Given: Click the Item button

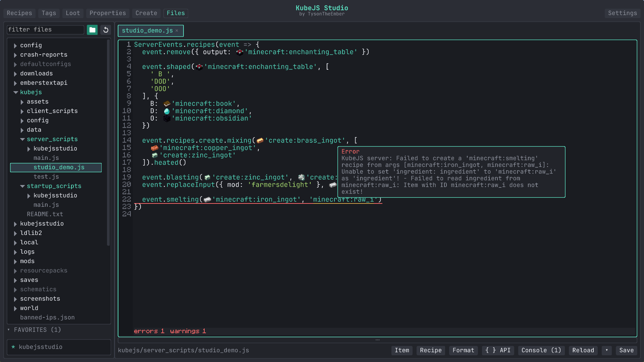Looking at the screenshot, I should [402, 350].
